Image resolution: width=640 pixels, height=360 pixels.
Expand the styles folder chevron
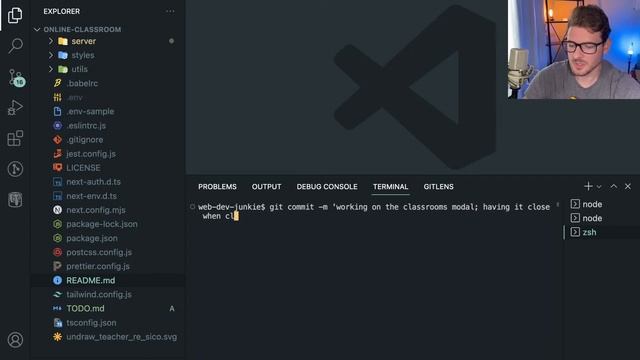pyautogui.click(x=51, y=55)
